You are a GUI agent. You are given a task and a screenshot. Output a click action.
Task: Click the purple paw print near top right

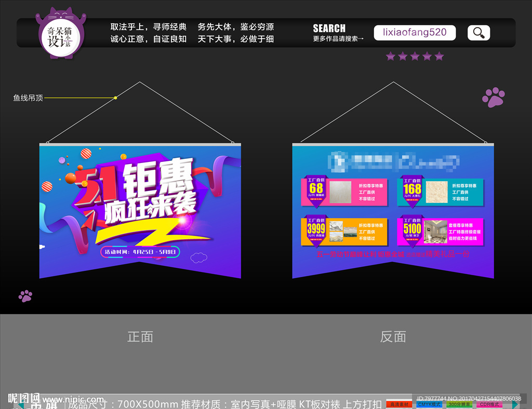[493, 97]
